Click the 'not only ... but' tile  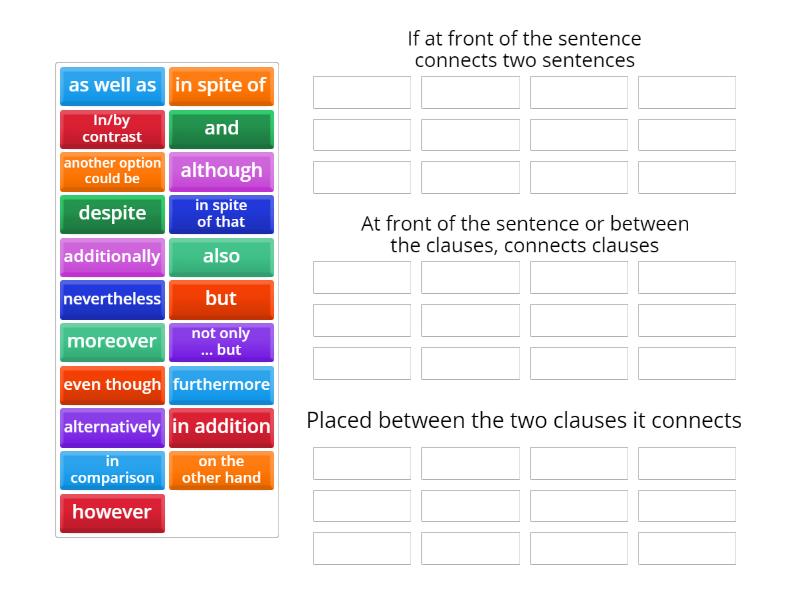(221, 342)
